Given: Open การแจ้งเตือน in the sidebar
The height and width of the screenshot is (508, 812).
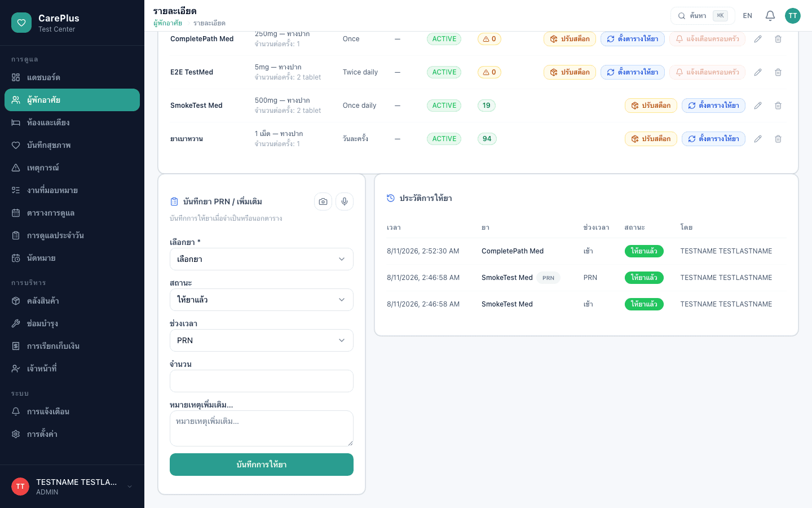Looking at the screenshot, I should 72,411.
